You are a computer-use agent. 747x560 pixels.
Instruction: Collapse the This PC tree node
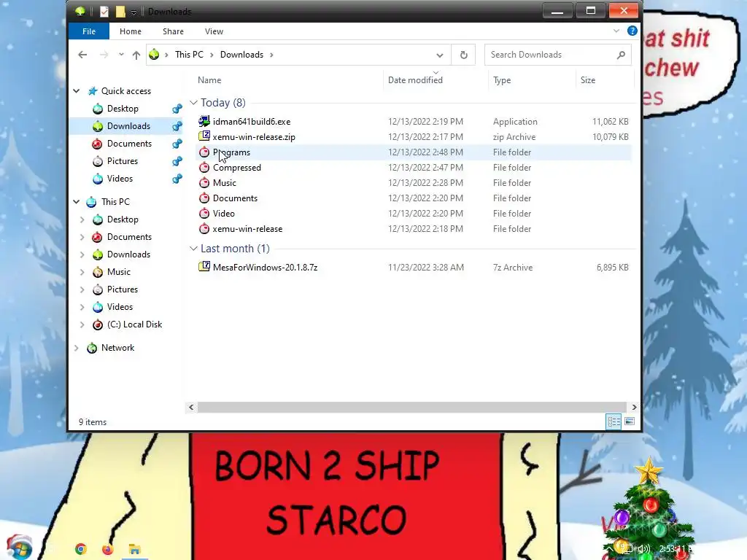(x=76, y=201)
